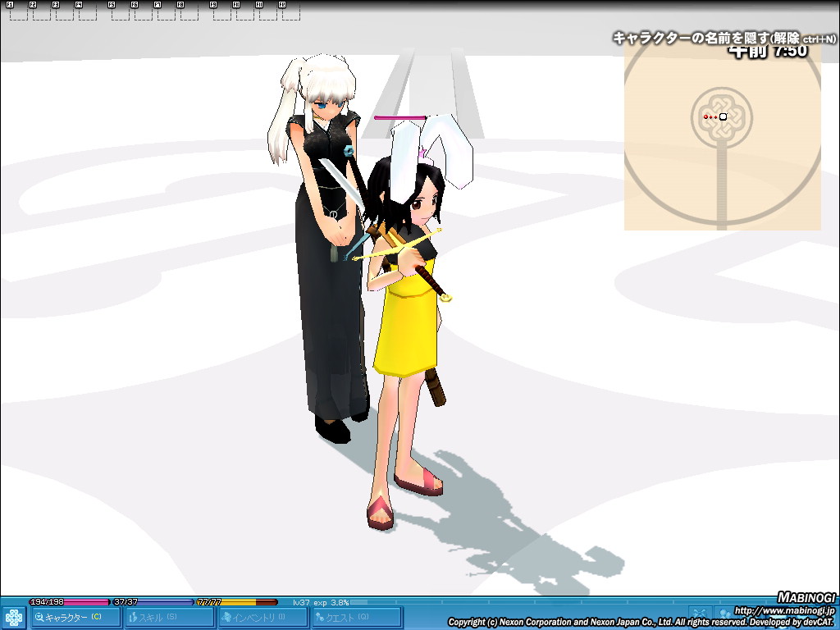The image size is (840, 630).
Task: Click the キャラクターの名前を隠す tooltip text
Action: coord(724,38)
